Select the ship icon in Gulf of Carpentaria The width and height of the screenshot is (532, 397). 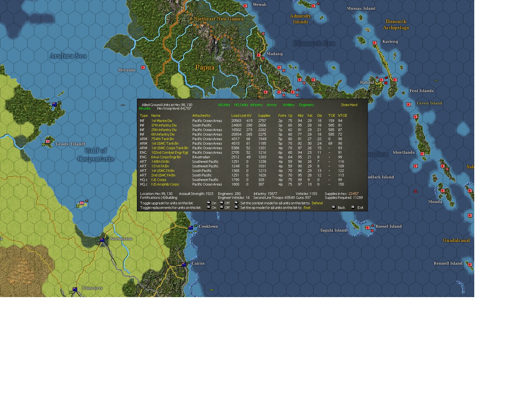123,105
